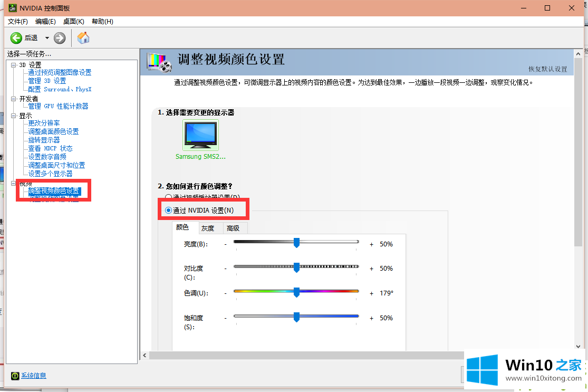The image size is (588, 392).
Task: Open 更改分辨率
Action: pyautogui.click(x=44, y=123)
